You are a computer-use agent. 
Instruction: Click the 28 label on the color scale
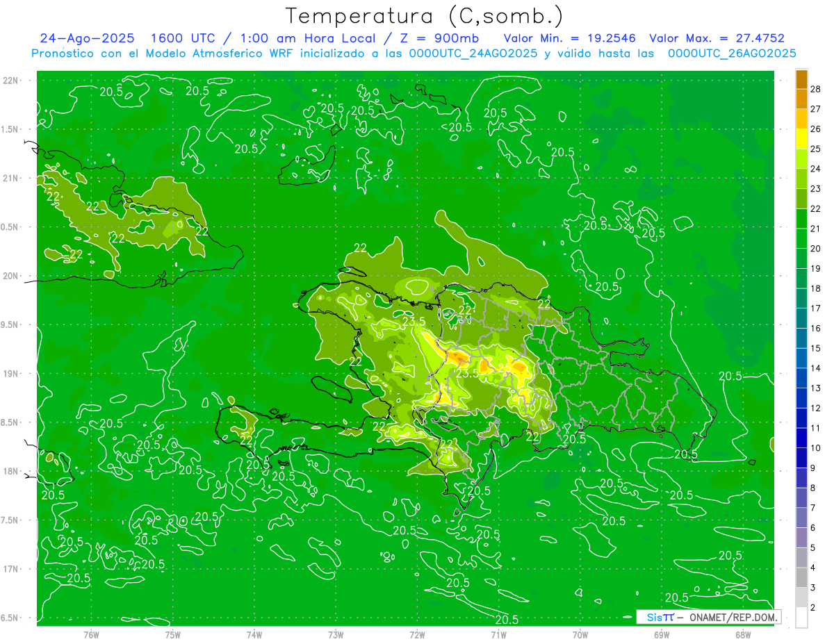click(816, 89)
